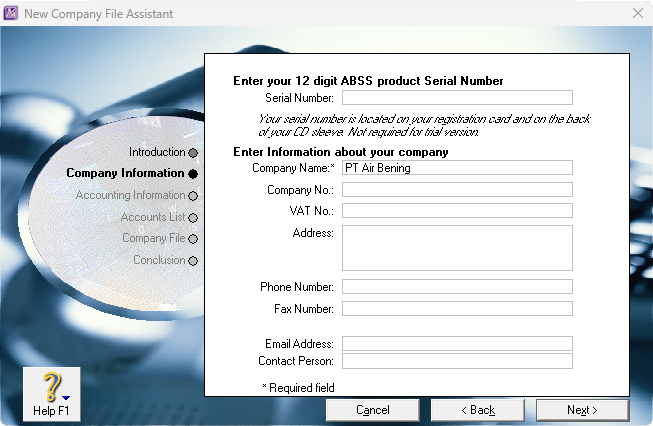The height and width of the screenshot is (426, 653).
Task: Close the New Company File Assistant window
Action: coord(638,13)
